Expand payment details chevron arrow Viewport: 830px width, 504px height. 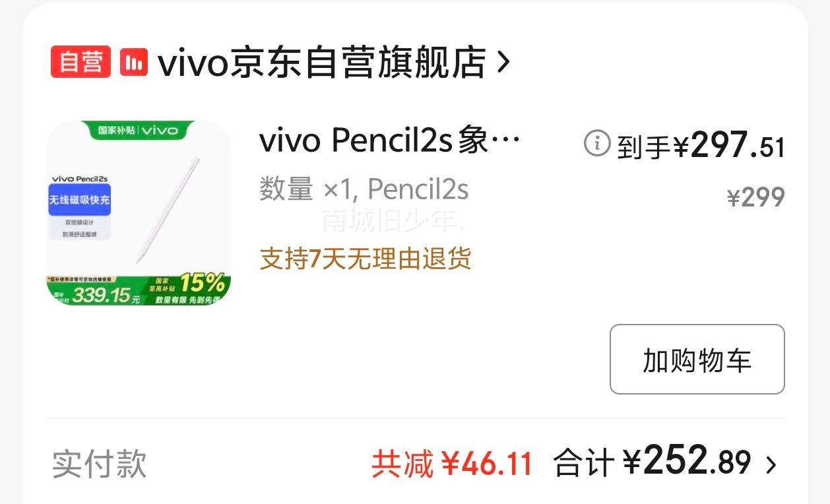[771, 465]
